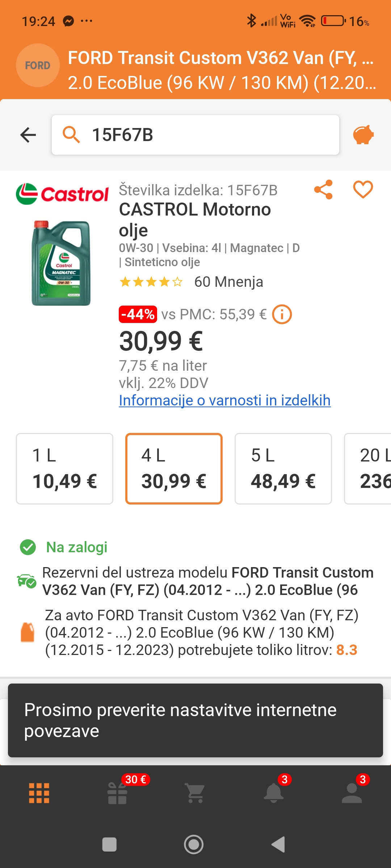Tap search field with 15F67B

195,135
